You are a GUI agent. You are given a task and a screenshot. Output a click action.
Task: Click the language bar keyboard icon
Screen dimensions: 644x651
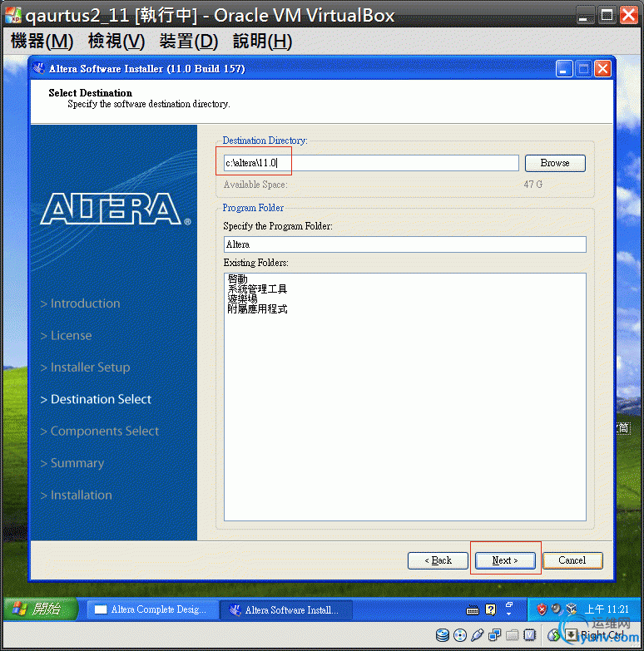click(x=473, y=610)
